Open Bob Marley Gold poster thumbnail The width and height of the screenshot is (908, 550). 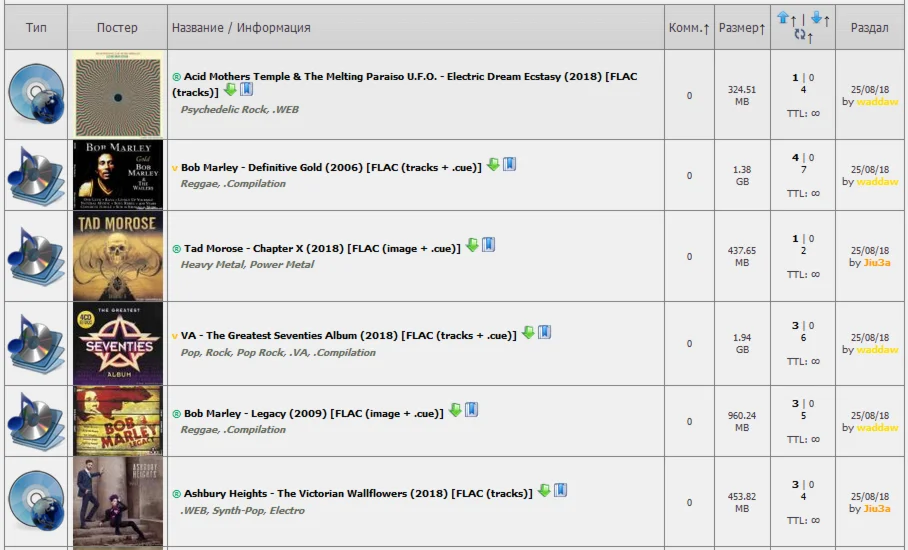pos(118,175)
